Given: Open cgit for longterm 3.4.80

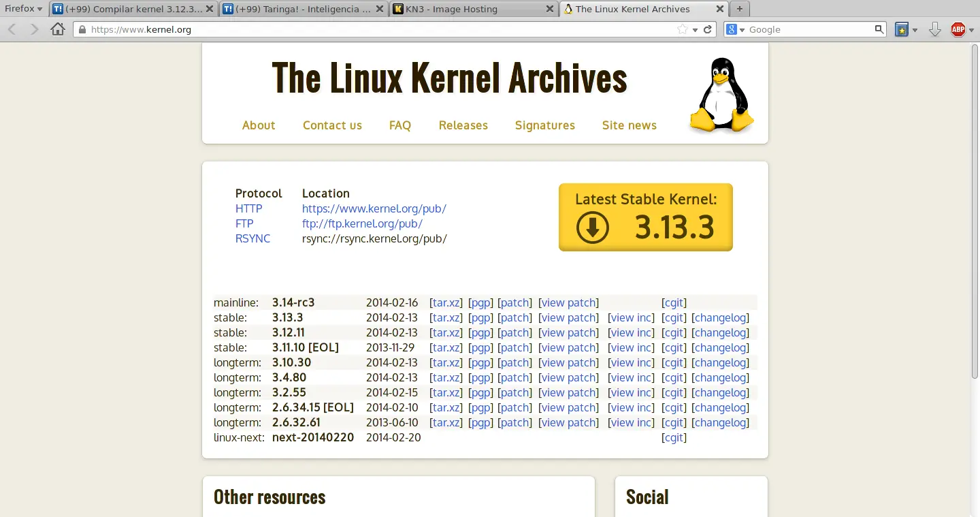Looking at the screenshot, I should pos(674,377).
